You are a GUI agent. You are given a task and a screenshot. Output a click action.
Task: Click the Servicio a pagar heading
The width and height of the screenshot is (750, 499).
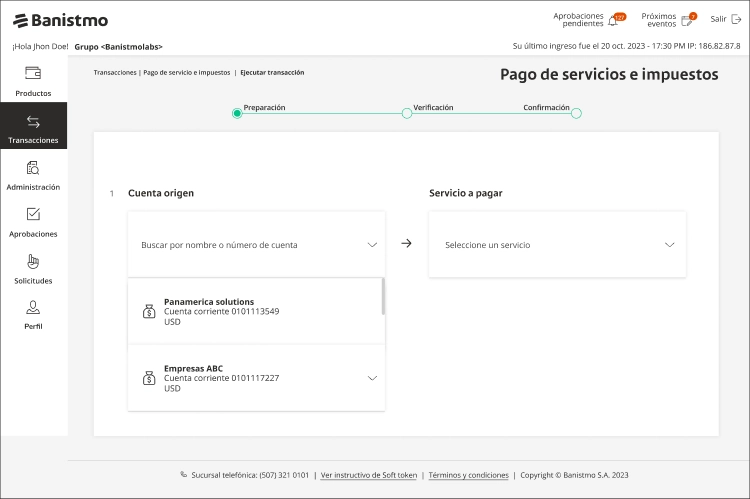pos(465,193)
